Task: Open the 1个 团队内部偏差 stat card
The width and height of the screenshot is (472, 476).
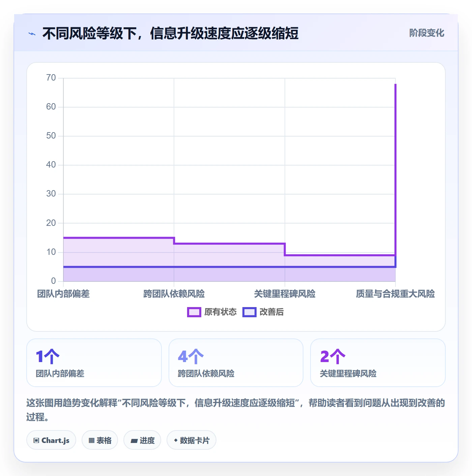Action: pos(94,363)
